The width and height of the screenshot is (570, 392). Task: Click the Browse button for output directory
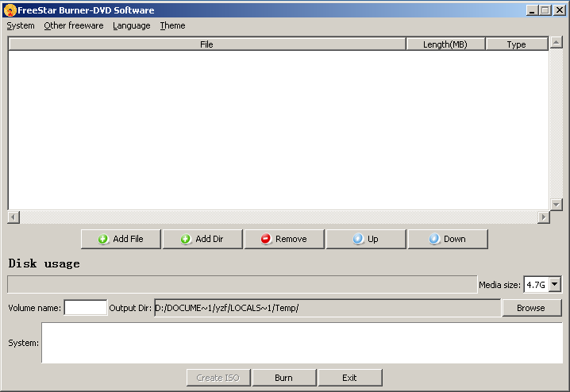pos(531,308)
